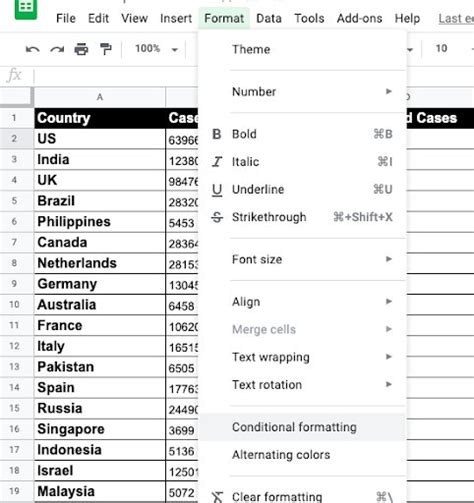Apply Italic from the Format menu

tap(302, 162)
